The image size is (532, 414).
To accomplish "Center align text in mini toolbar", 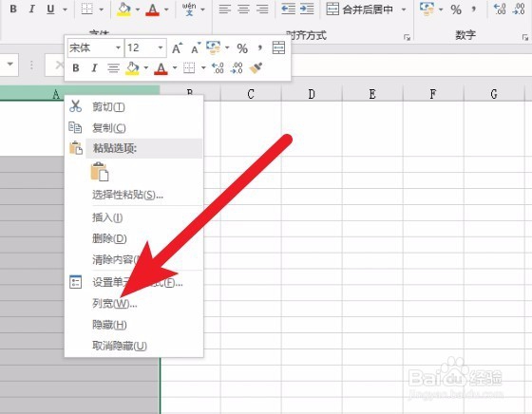I will pyautogui.click(x=113, y=68).
